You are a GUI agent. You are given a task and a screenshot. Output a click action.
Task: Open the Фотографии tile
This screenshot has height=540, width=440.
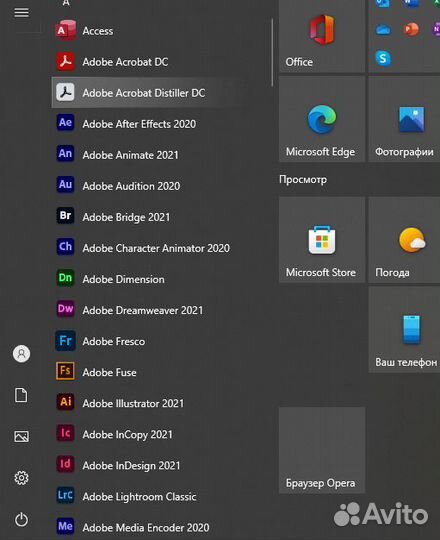tap(404, 119)
